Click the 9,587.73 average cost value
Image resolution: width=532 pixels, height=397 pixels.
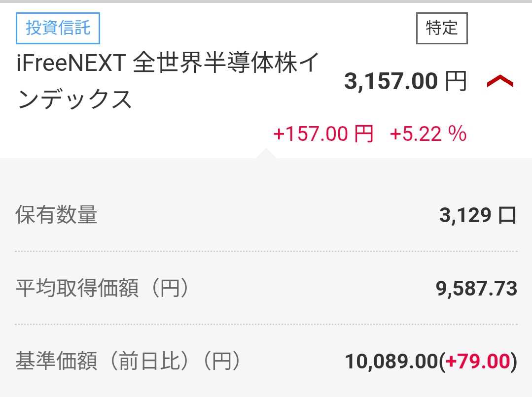[476, 289]
